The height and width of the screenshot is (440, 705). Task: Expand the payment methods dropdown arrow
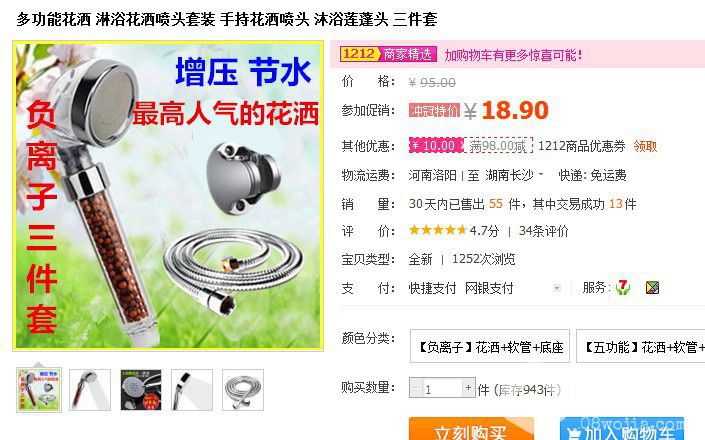tap(557, 288)
